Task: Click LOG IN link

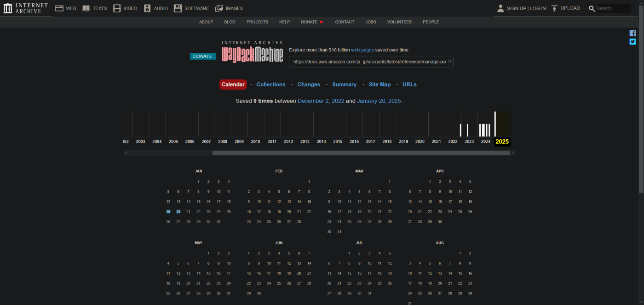Action: click(x=538, y=8)
